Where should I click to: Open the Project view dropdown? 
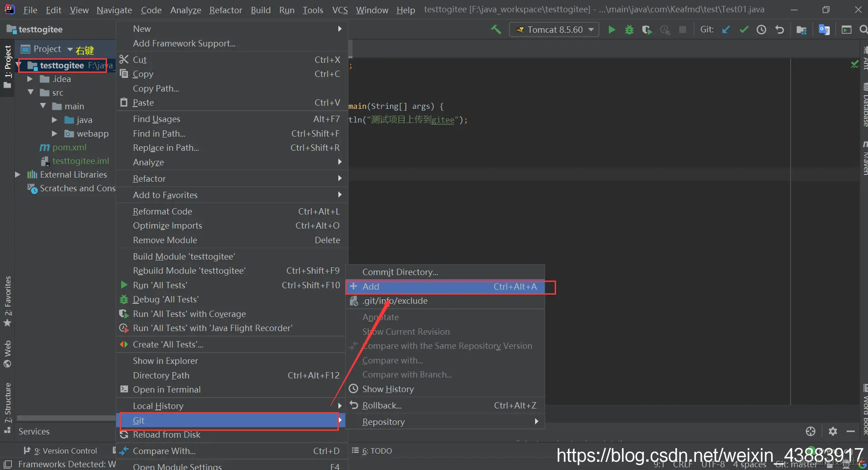click(70, 49)
